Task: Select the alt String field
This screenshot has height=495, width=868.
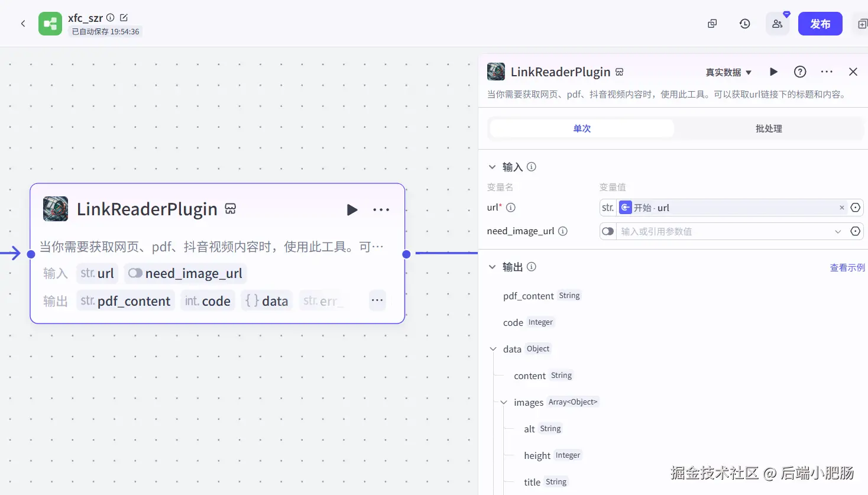Action: click(x=543, y=429)
